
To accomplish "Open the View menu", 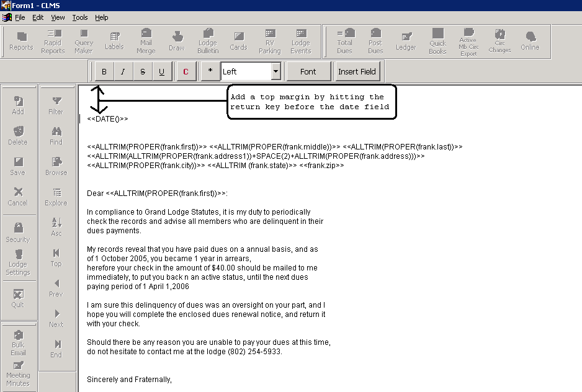I will point(58,17).
